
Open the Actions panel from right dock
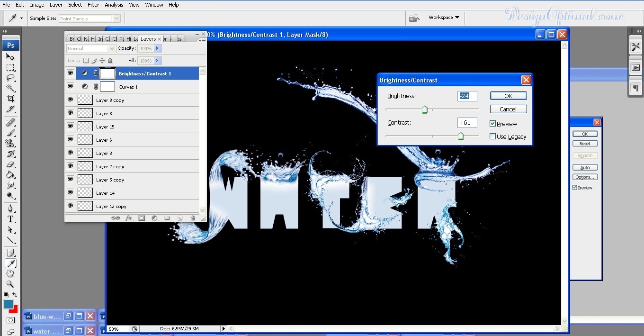coord(635,67)
